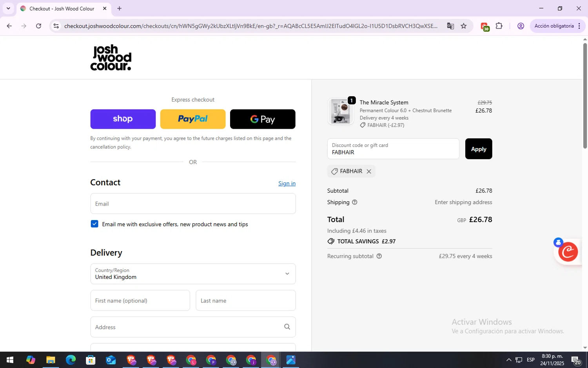Viewport: 588px width, 368px height.
Task: Open Microsoft Store from the taskbar
Action: tap(91, 360)
